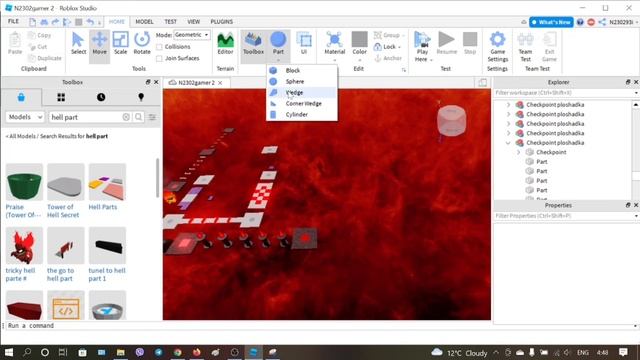
Task: Open the FILE menu
Action: click(13, 21)
